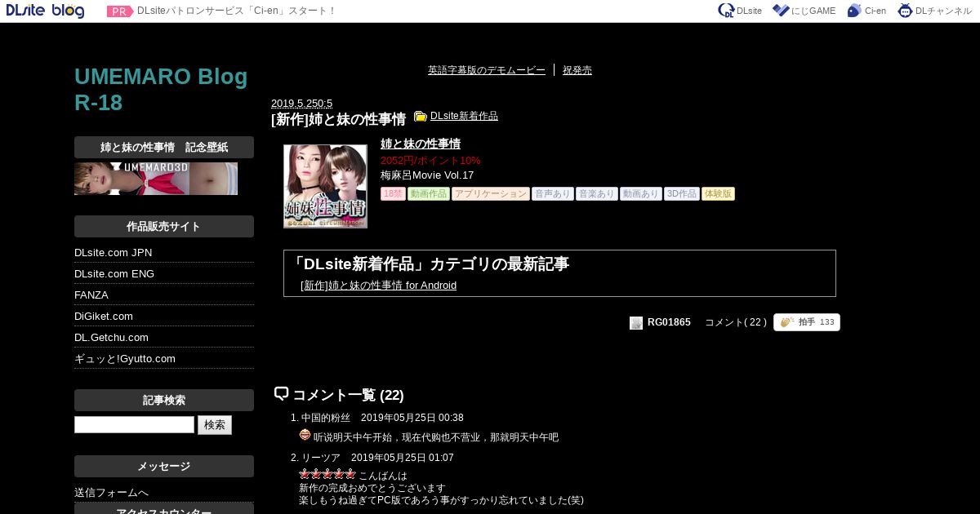Open DLsite.com JPN sidebar link
This screenshot has width=980, height=514.
click(113, 253)
